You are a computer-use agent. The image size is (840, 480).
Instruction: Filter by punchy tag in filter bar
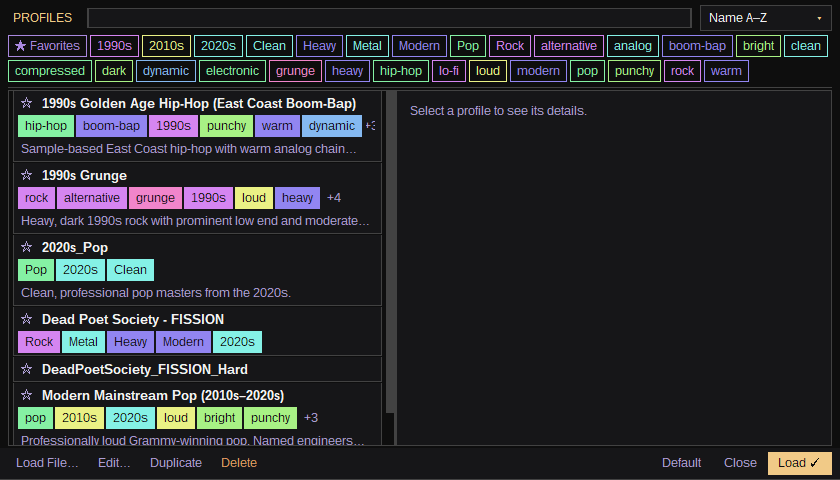pos(635,71)
